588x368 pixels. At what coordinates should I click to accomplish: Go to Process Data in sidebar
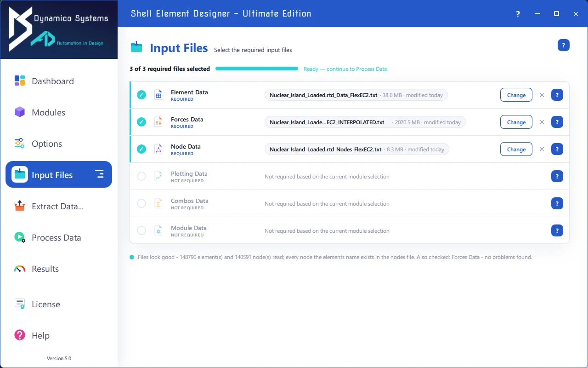pyautogui.click(x=59, y=237)
